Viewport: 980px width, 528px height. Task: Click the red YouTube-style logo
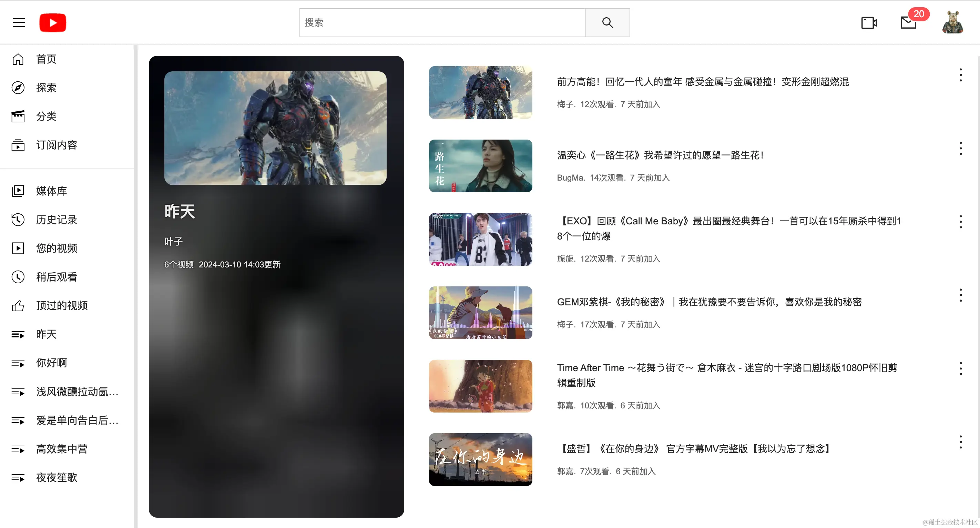pos(53,23)
